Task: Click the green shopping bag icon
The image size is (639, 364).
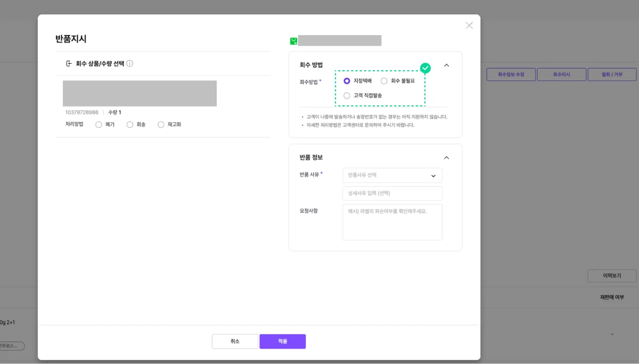Action: (x=292, y=40)
